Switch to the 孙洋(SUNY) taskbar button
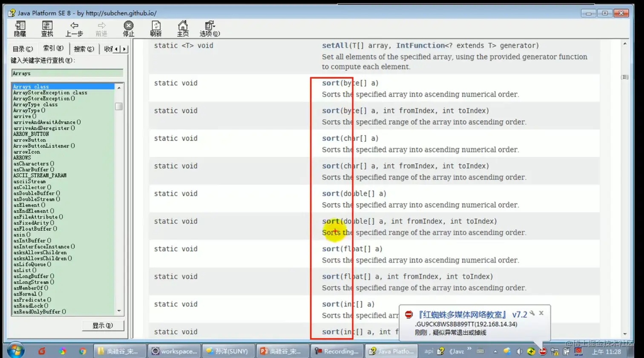Image resolution: width=644 pixels, height=358 pixels. (228, 351)
